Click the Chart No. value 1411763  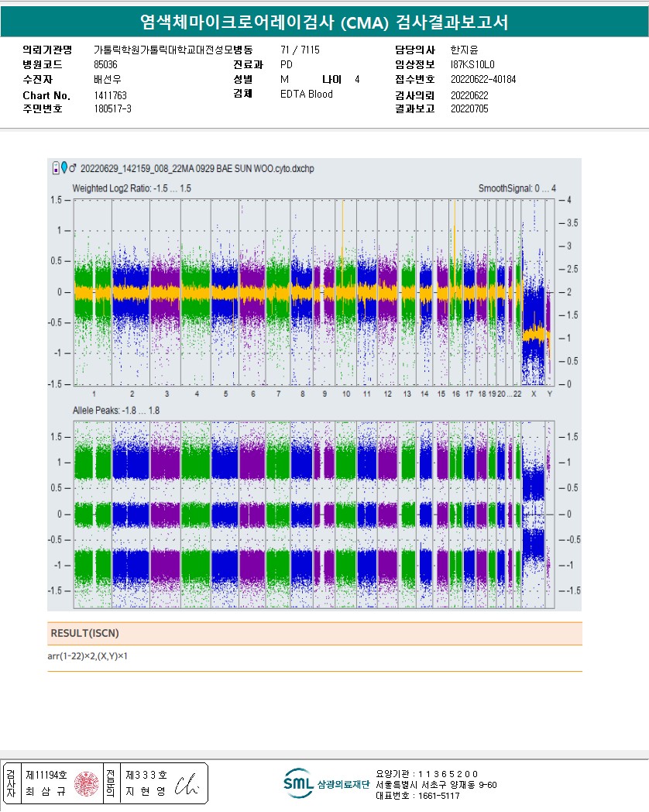(x=110, y=95)
